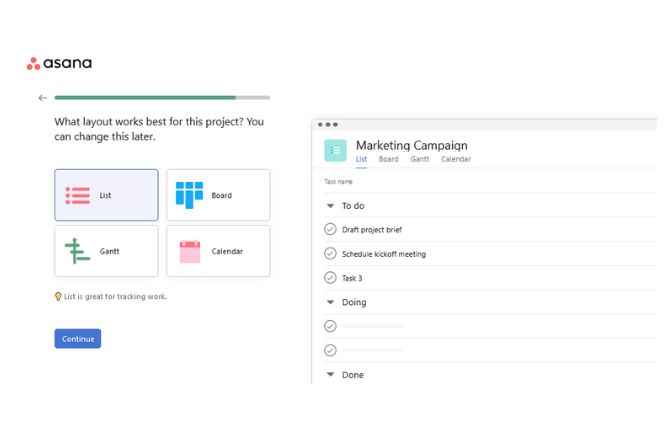The height and width of the screenshot is (428, 668).
Task: Collapse the Done section
Action: [x=330, y=375]
